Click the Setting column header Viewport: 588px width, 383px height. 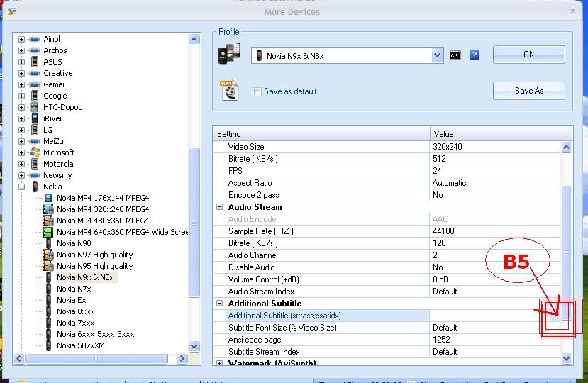(321, 134)
